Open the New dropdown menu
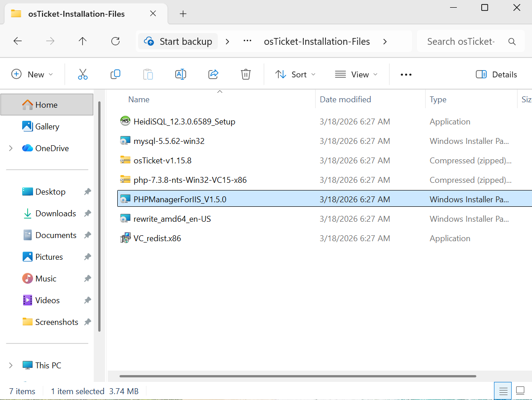This screenshot has height=400, width=532. click(x=32, y=74)
